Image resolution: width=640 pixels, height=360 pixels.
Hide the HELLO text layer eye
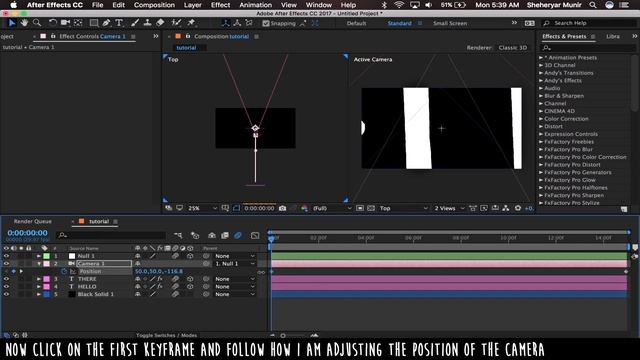point(6,287)
